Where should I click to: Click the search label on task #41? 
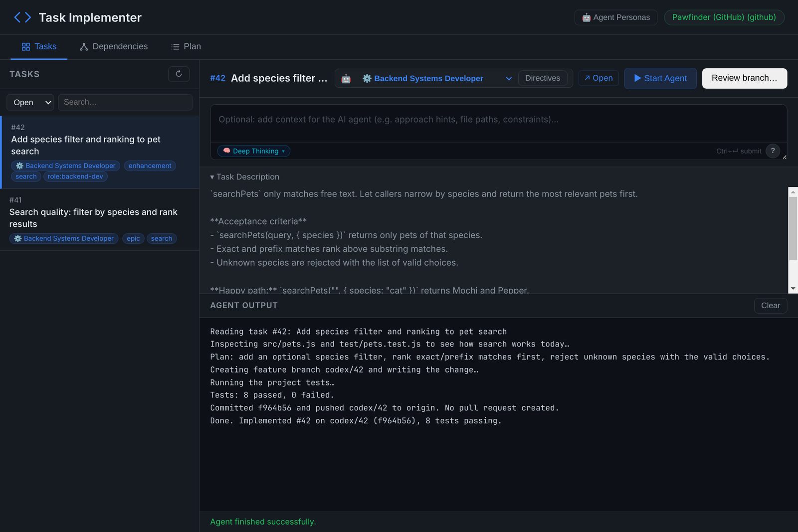tap(162, 239)
